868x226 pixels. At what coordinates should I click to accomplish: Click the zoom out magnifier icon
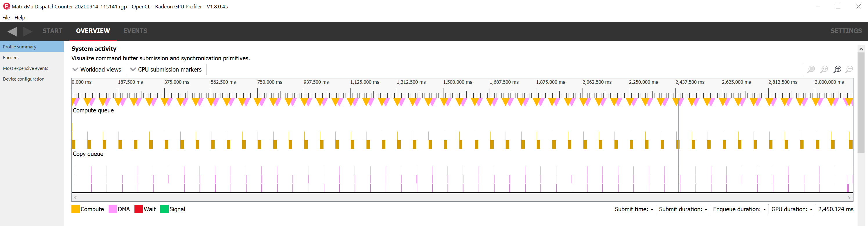pos(849,69)
